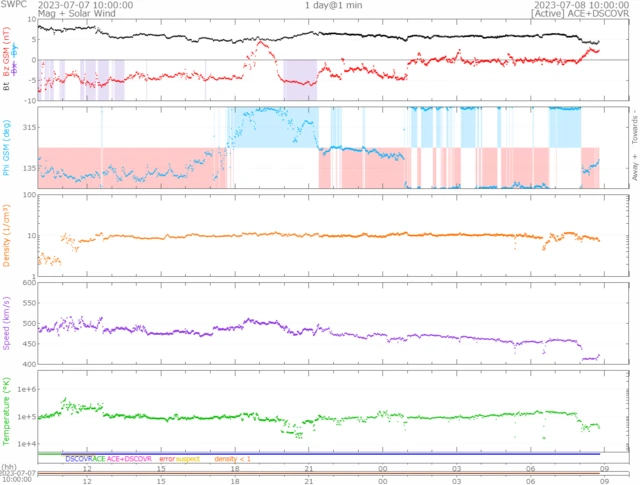Click the 'Towards -' sector label

pyautogui.click(x=635, y=126)
